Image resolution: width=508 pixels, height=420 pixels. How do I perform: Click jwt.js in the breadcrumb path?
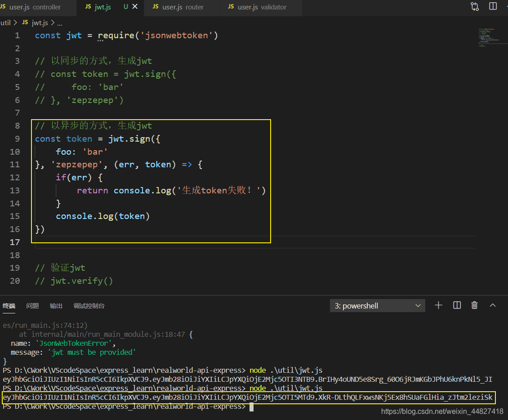40,22
